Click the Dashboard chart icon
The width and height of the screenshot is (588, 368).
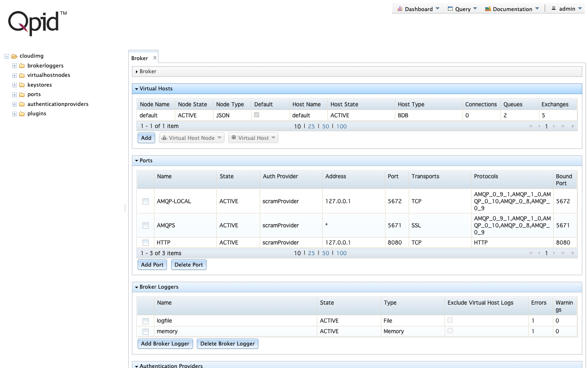click(x=400, y=9)
